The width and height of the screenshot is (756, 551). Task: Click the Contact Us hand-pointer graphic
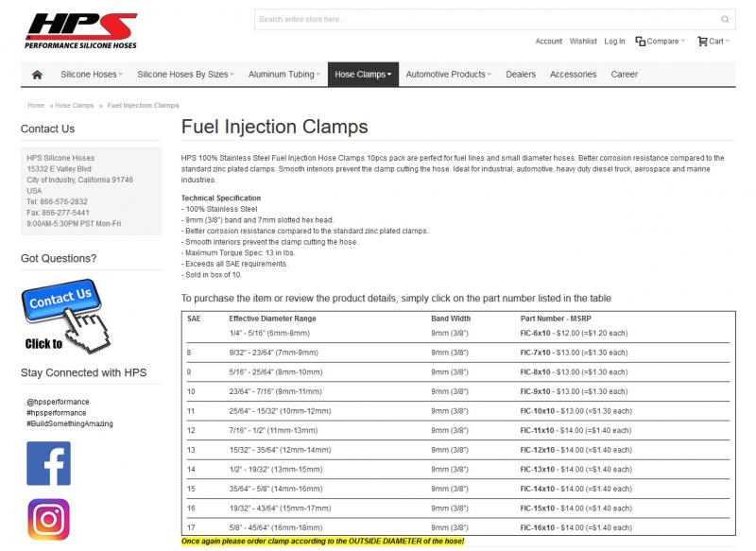point(65,316)
